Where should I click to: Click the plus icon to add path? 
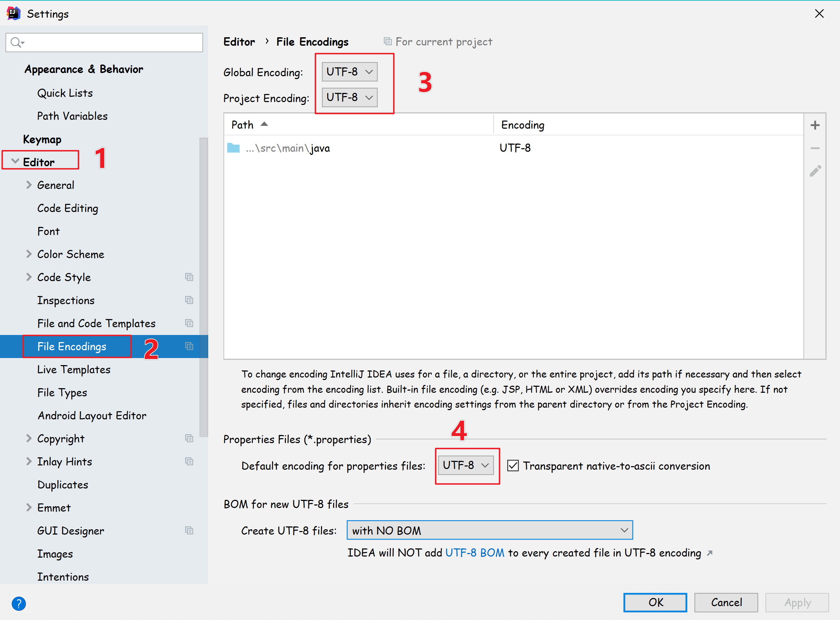click(x=814, y=125)
